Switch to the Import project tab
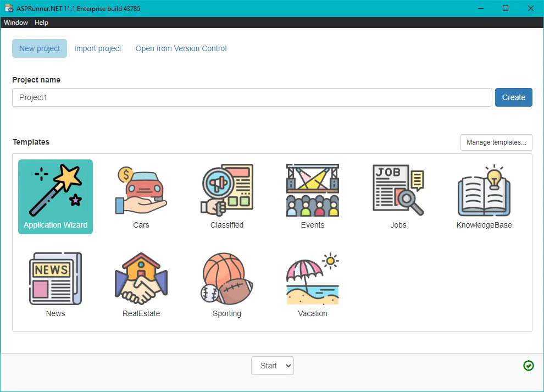This screenshot has width=544, height=392. (x=97, y=48)
